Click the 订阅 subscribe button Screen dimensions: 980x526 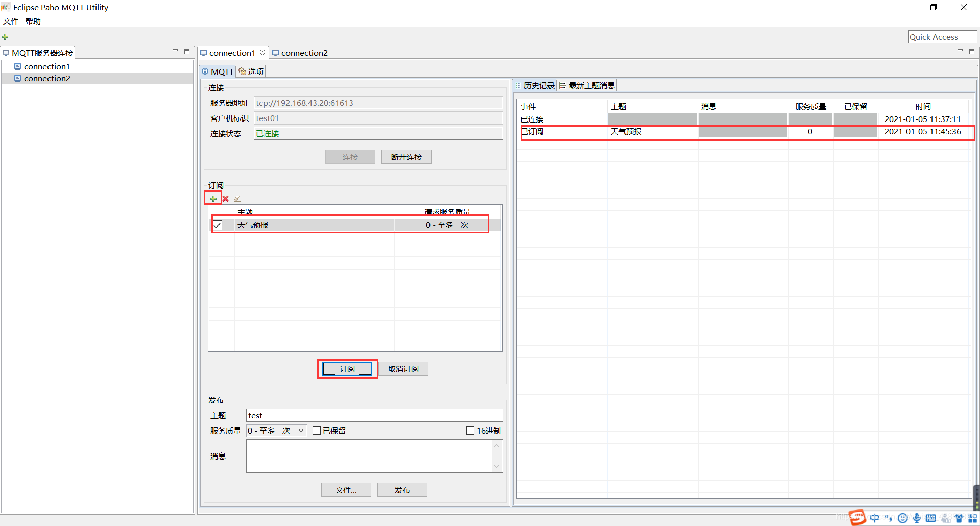(x=347, y=369)
